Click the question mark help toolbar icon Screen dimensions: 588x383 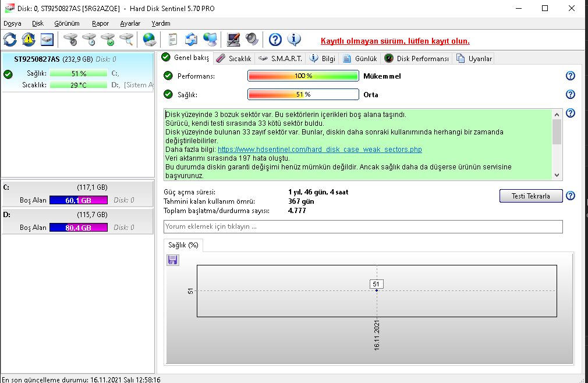click(x=275, y=40)
